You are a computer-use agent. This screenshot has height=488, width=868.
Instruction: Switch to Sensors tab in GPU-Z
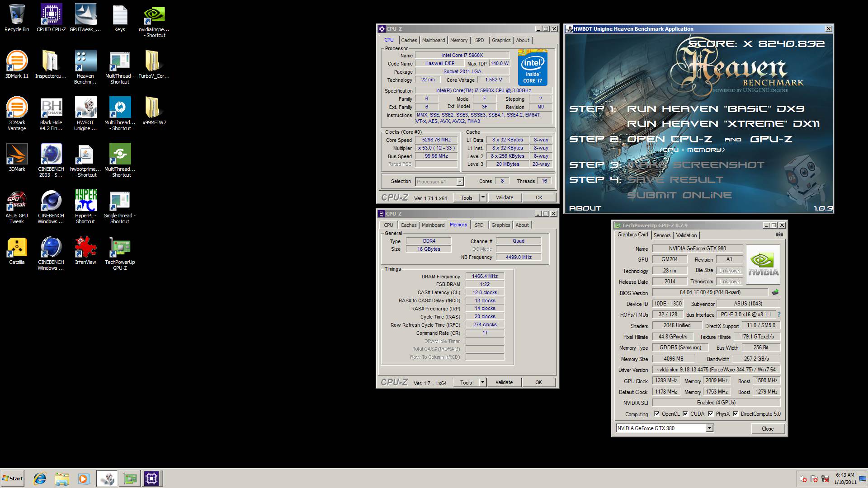[x=662, y=235]
